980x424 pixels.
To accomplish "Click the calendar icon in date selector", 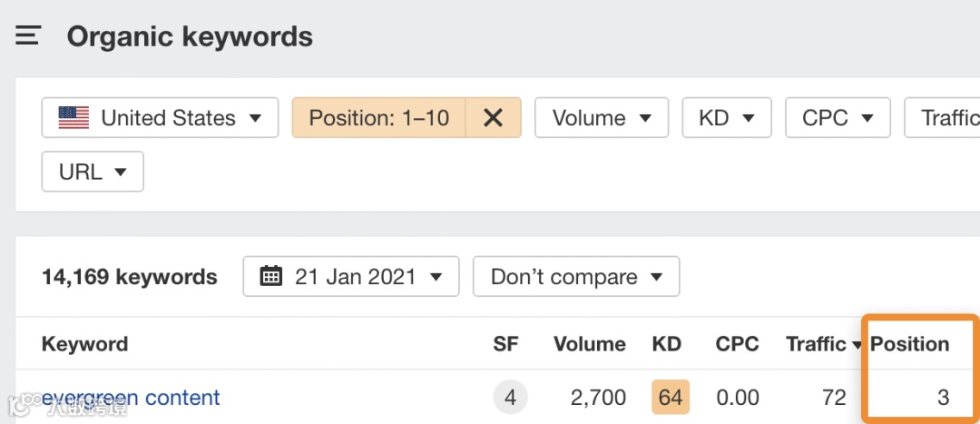I will coord(270,276).
